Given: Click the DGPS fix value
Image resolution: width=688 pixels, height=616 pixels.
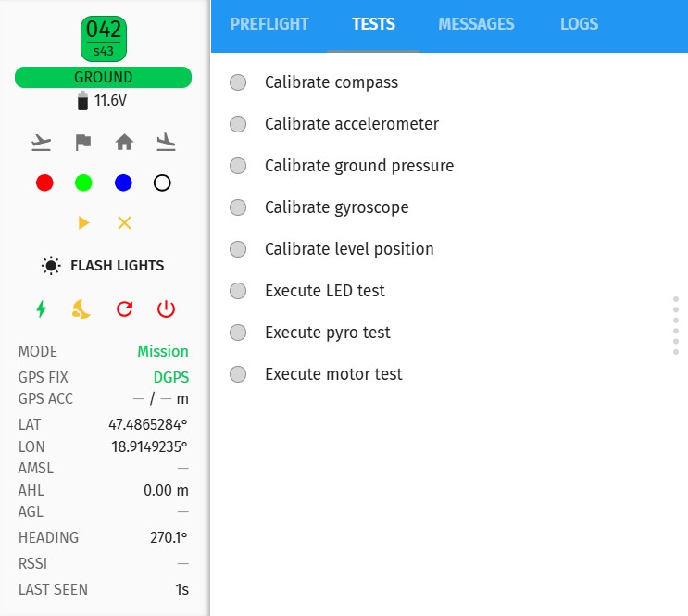Looking at the screenshot, I should [171, 377].
